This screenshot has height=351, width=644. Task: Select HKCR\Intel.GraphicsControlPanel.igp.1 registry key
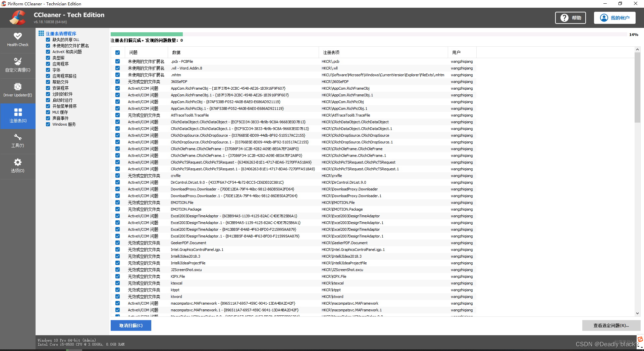(353, 250)
